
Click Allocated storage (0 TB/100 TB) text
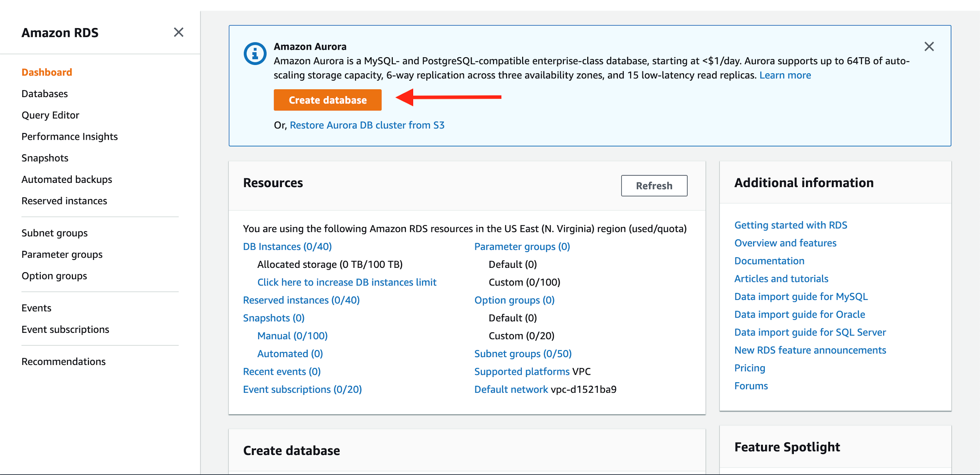[330, 265]
